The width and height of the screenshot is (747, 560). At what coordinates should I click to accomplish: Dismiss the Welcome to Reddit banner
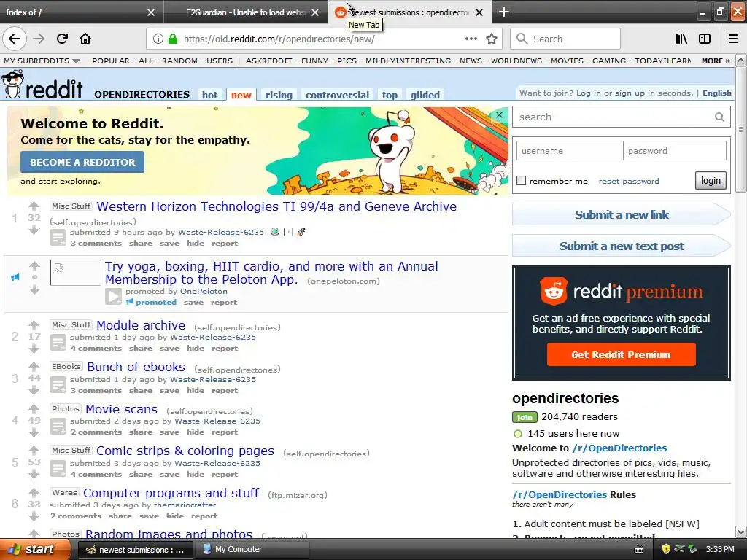499,114
